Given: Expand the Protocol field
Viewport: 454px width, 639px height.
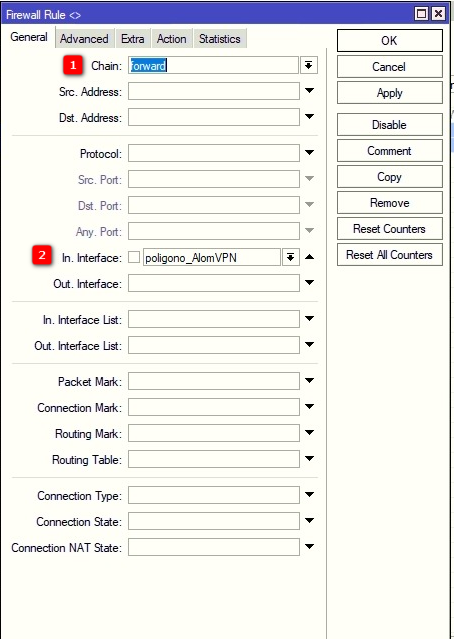Looking at the screenshot, I should click(309, 153).
